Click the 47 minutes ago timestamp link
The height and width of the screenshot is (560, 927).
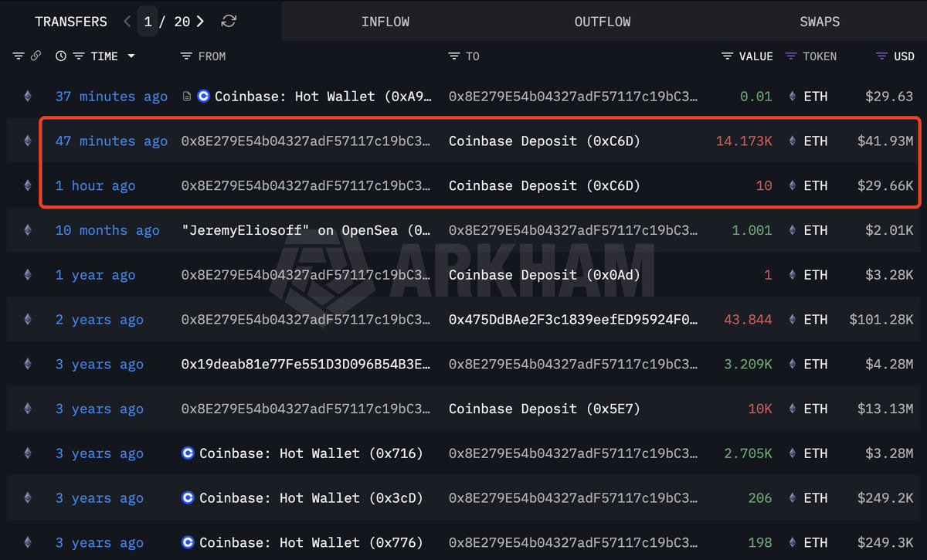coord(110,141)
